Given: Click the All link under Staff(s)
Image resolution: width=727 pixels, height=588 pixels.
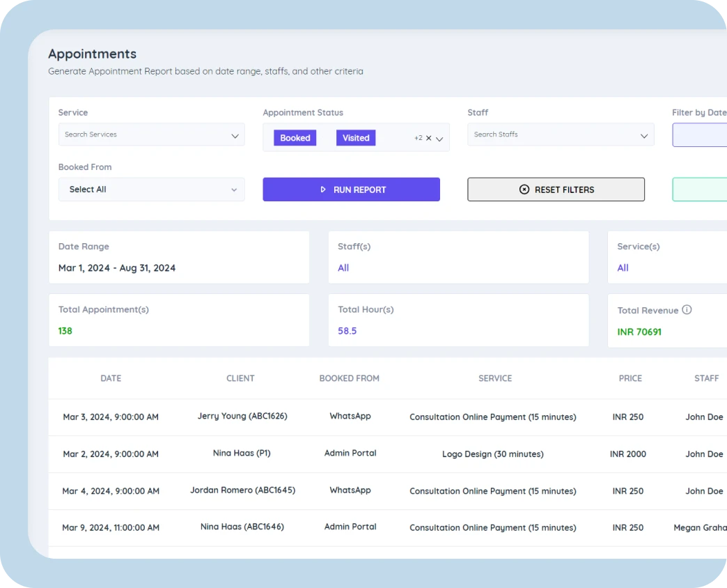Looking at the screenshot, I should coord(343,268).
